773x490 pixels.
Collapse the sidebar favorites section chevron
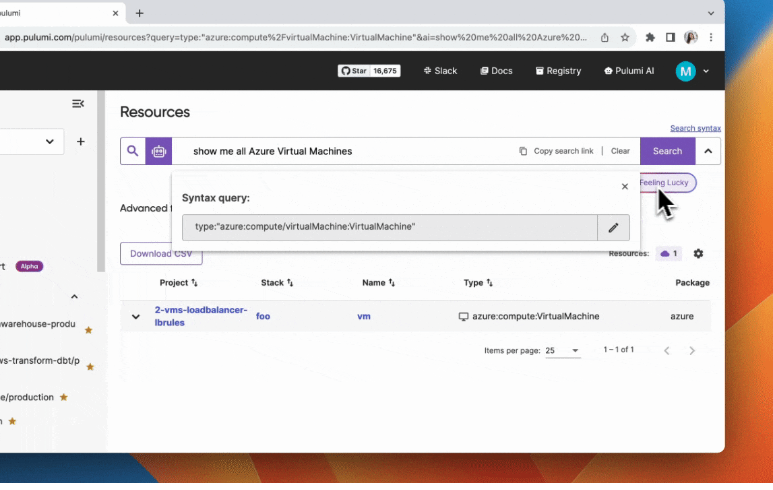74,297
